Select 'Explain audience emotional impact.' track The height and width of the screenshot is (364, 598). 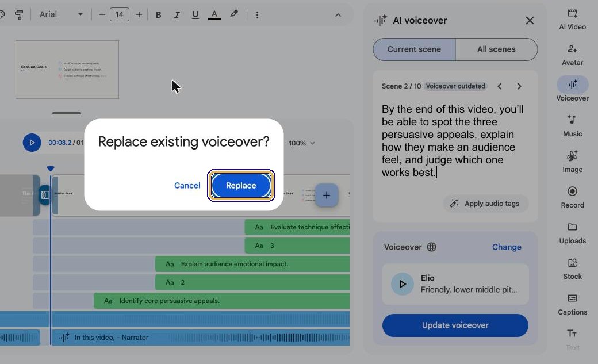click(252, 264)
